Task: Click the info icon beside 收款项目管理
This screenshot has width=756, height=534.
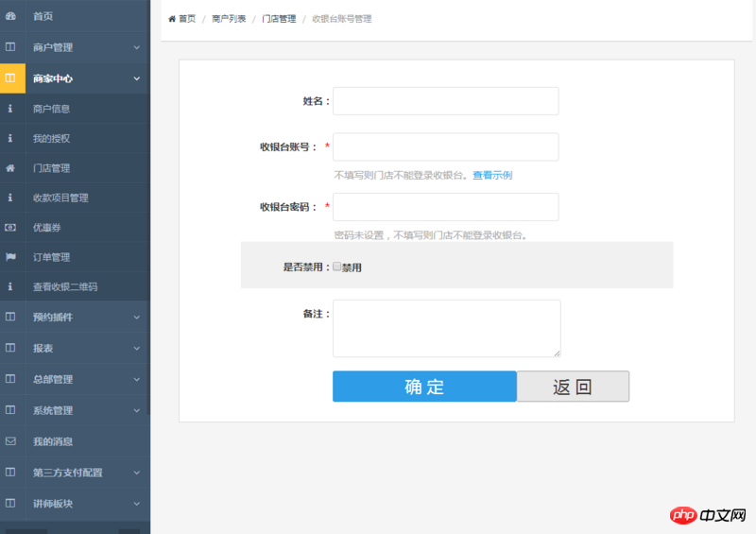Action: point(10,198)
